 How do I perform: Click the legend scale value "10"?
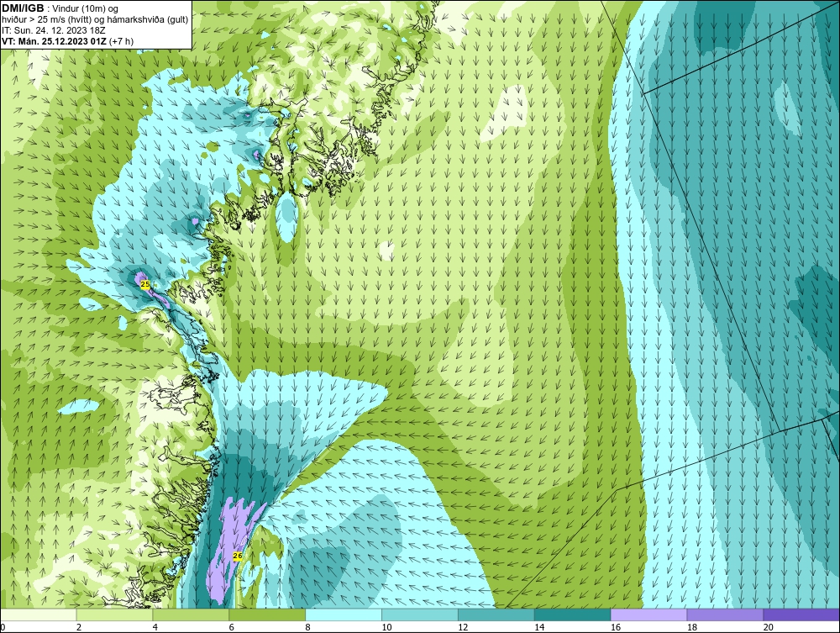tap(386, 627)
